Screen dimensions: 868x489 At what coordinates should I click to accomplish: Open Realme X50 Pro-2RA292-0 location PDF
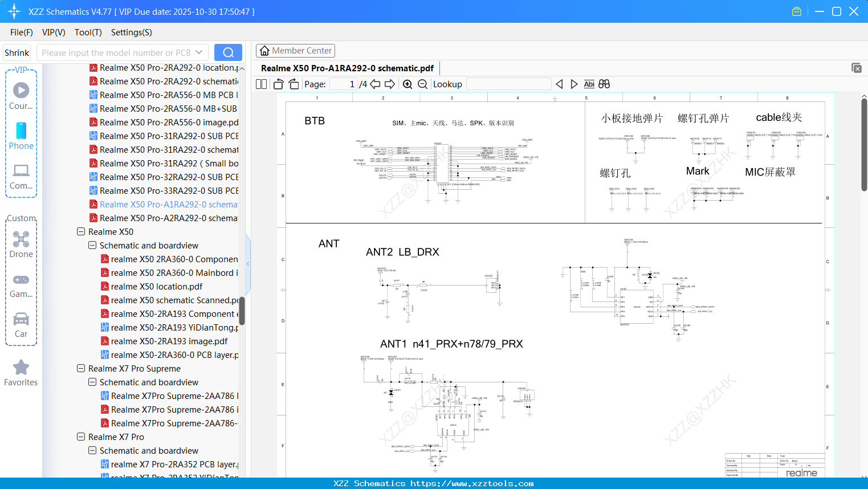[164, 68]
